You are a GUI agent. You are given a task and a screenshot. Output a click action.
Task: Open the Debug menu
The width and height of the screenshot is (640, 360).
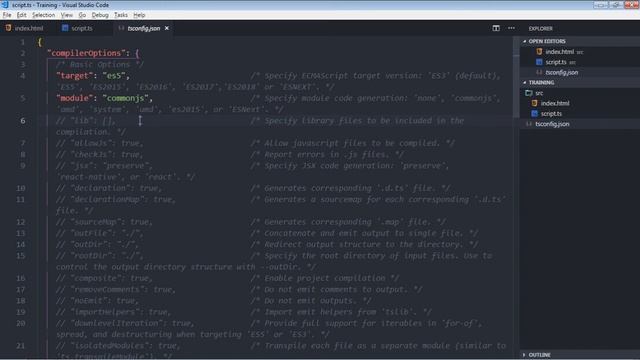pyautogui.click(x=100, y=15)
